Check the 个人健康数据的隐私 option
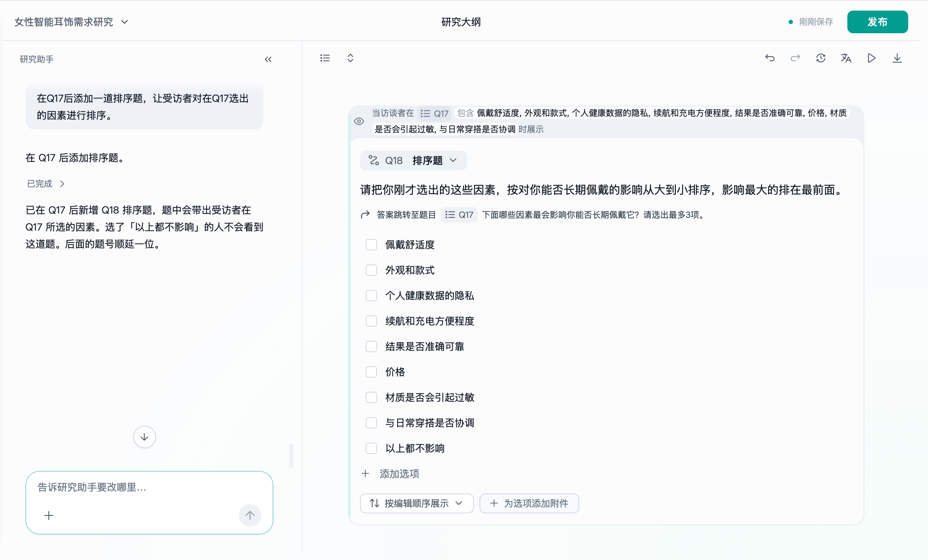928x560 pixels. coord(371,296)
